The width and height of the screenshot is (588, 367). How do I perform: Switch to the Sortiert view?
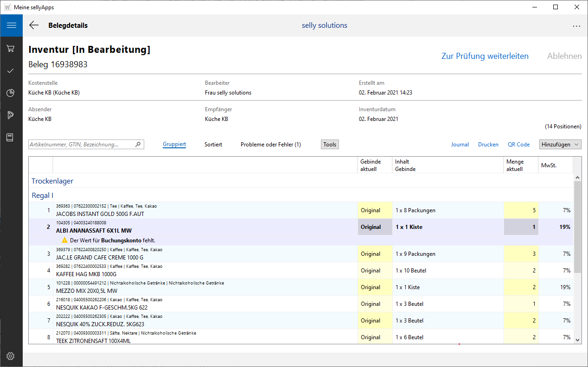click(213, 145)
